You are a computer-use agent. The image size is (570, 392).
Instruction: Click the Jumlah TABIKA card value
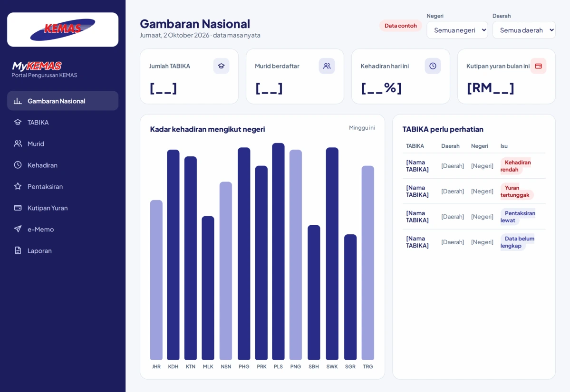coord(163,88)
